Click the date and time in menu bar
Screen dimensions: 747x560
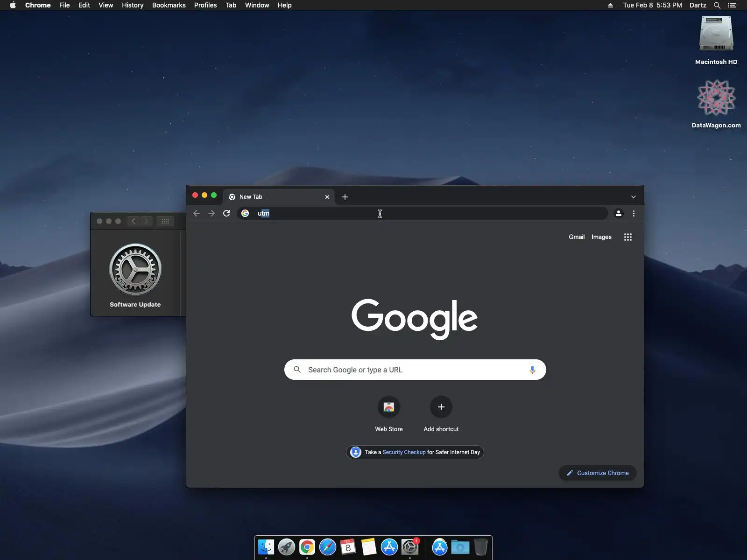point(653,5)
